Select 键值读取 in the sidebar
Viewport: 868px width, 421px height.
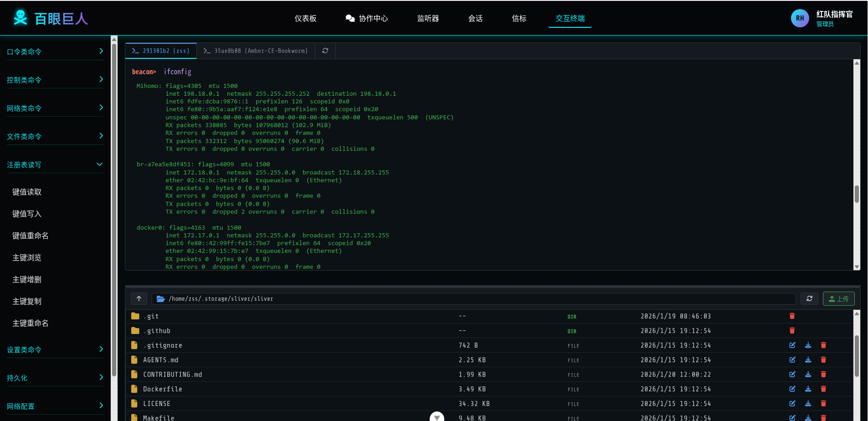point(27,192)
